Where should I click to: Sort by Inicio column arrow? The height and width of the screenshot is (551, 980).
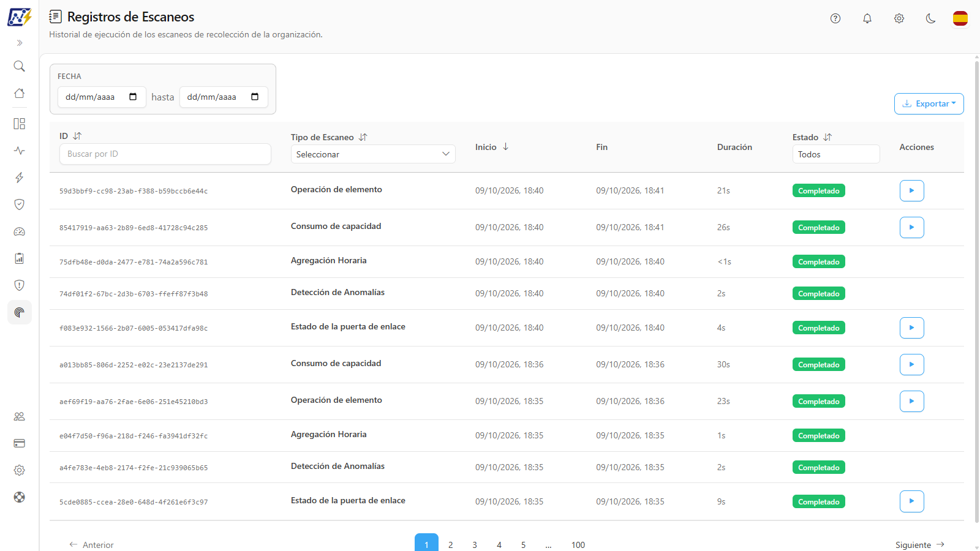(x=505, y=147)
